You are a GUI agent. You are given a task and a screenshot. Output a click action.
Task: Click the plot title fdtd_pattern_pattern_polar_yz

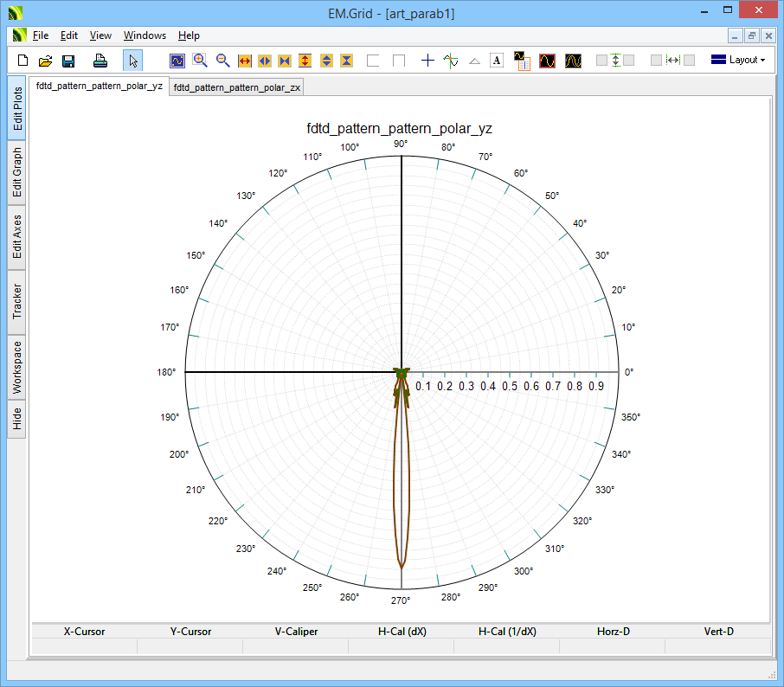(x=399, y=129)
